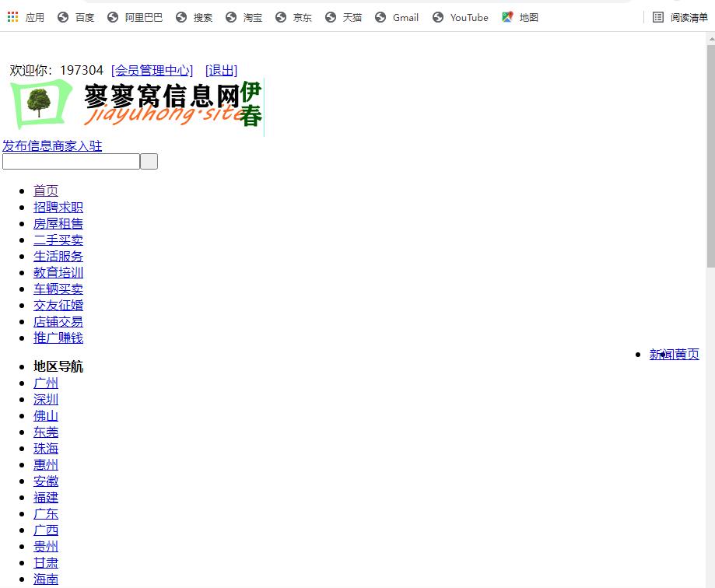This screenshot has height=588, width=715.
Task: Open the 地图 maps bookmark
Action: pyautogui.click(x=520, y=17)
